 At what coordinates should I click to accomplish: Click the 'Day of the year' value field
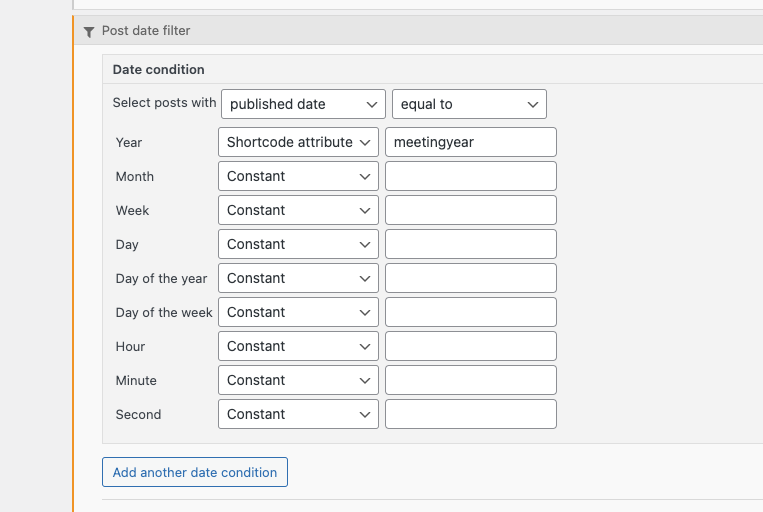point(471,278)
